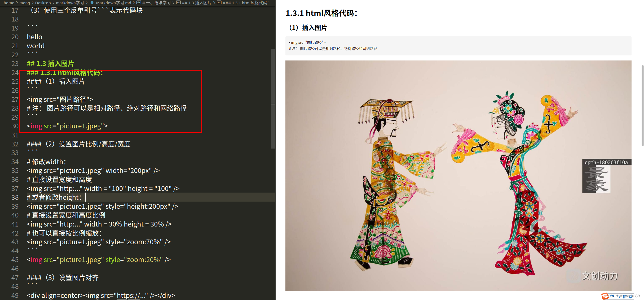Click preview note "# 注： 图片路径可以是…"

(x=333, y=49)
